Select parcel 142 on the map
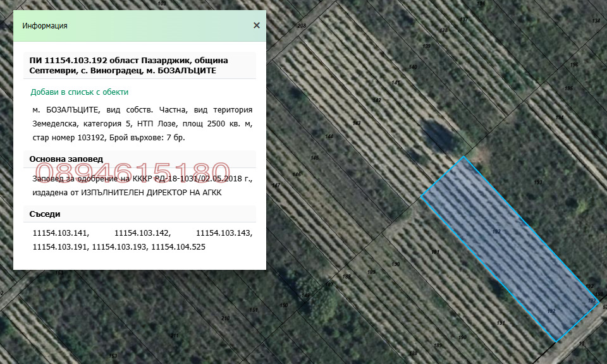The width and height of the screenshot is (607, 364). click(377, 100)
